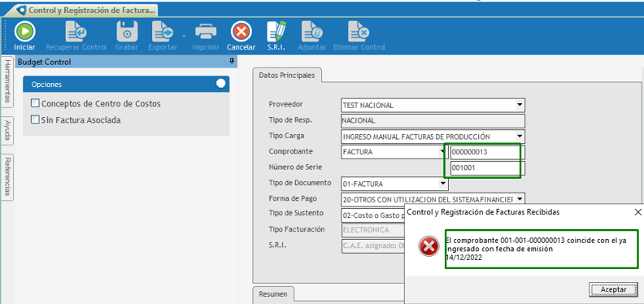Open the Tipo de Documento dropdown
The height and width of the screenshot is (304, 644).
(443, 183)
